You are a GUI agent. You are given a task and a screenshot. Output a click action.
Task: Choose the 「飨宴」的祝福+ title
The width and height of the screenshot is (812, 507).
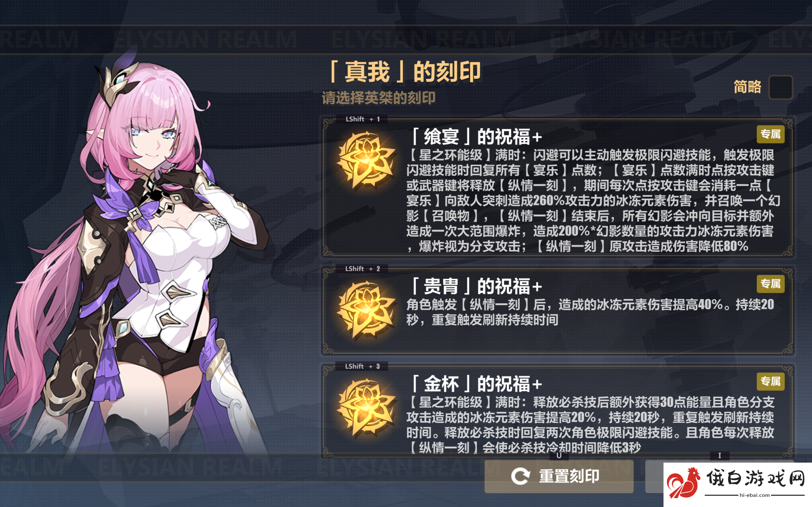[476, 136]
